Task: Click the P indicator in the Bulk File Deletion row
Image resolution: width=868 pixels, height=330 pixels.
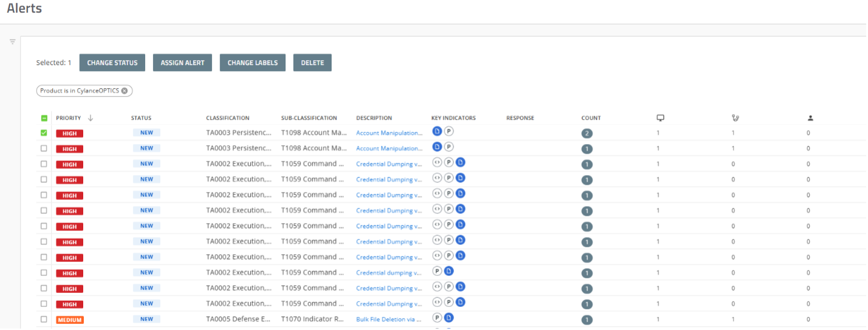Action: click(x=437, y=317)
